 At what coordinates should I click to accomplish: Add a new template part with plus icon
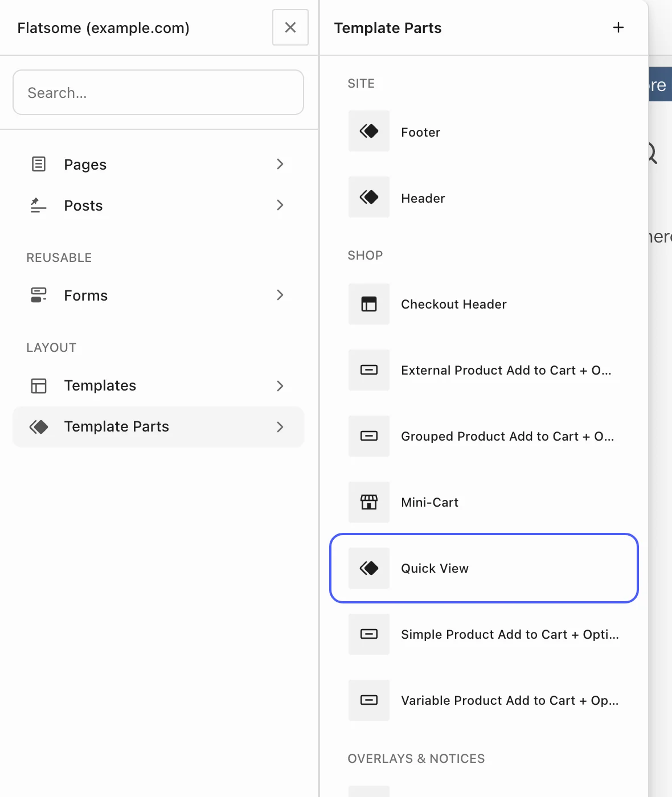pos(618,27)
